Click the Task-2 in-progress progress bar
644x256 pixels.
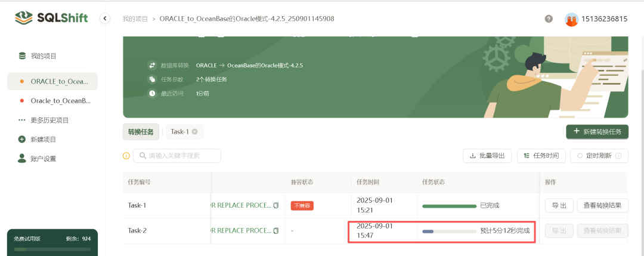(x=450, y=232)
